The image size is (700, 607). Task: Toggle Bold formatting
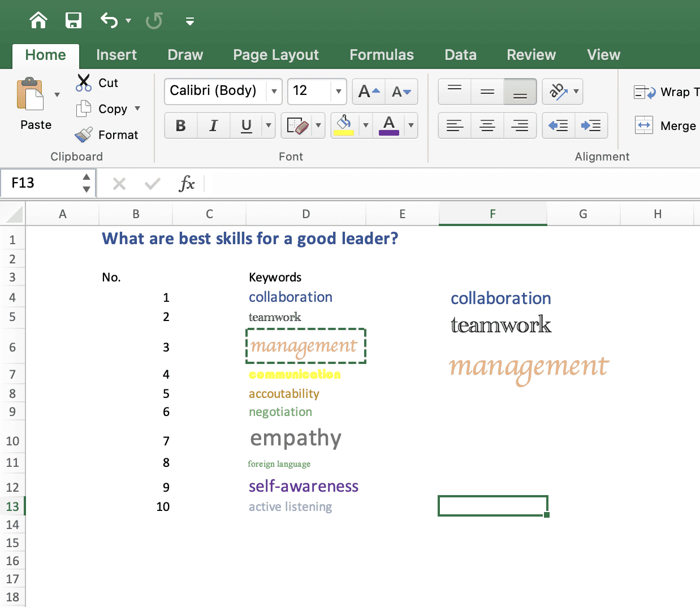[x=181, y=125]
